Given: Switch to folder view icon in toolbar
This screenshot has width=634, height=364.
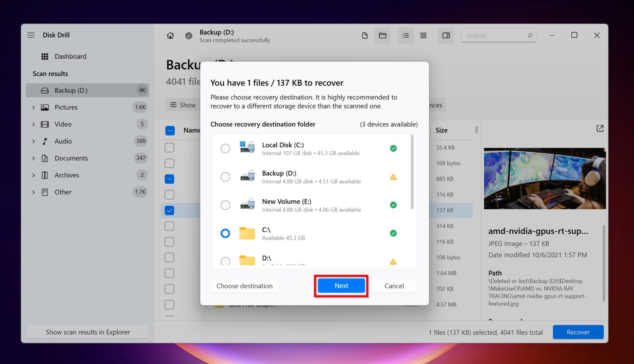Looking at the screenshot, I should coord(382,36).
